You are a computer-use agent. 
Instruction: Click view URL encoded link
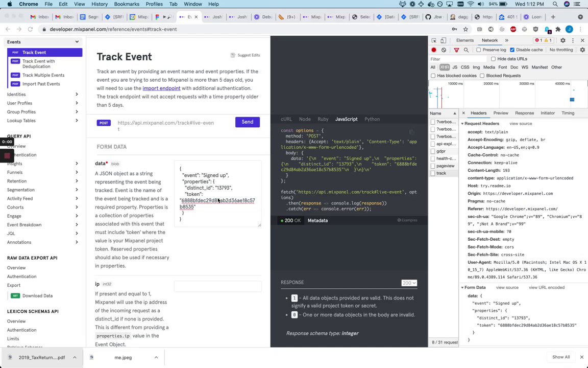546,288
